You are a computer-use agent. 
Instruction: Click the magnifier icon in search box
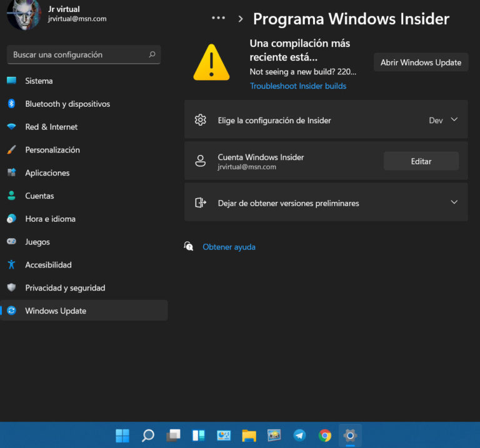152,54
